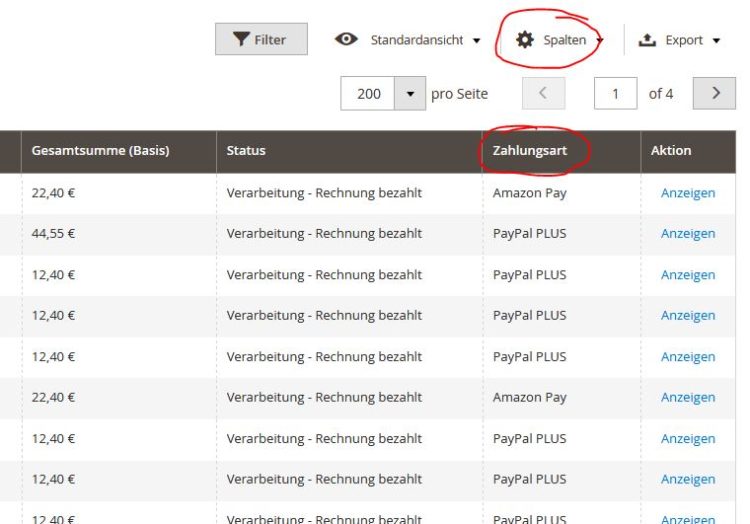Click the Amazon Pay cell in first row
Viewport: 750px width, 524px height.
pyautogui.click(x=529, y=193)
